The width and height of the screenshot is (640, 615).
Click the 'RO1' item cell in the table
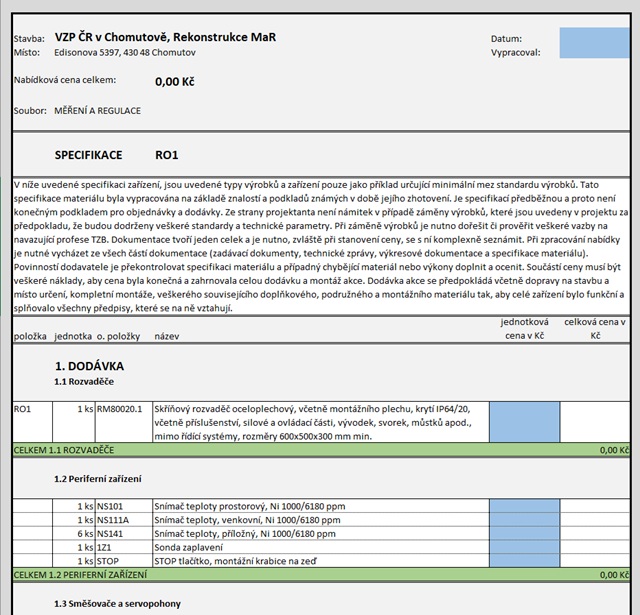pyautogui.click(x=33, y=422)
